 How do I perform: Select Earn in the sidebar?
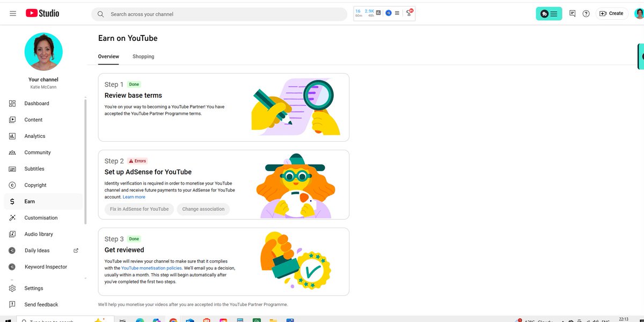tap(43, 201)
